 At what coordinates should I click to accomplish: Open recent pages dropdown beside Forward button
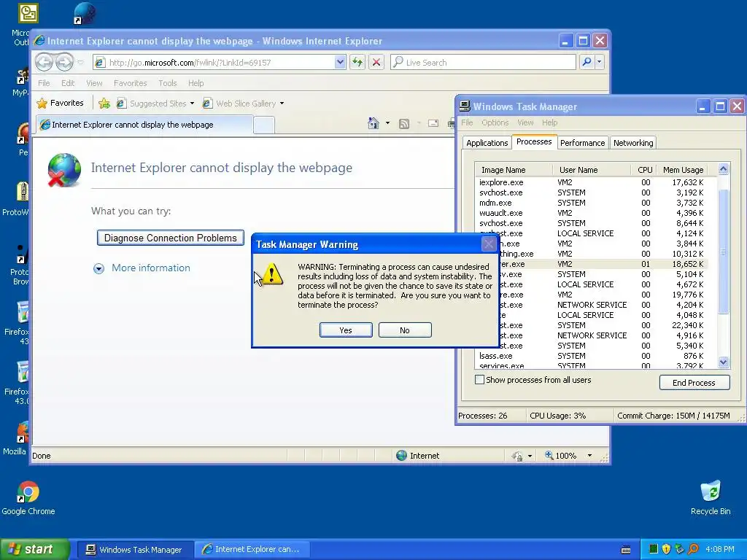tap(80, 63)
